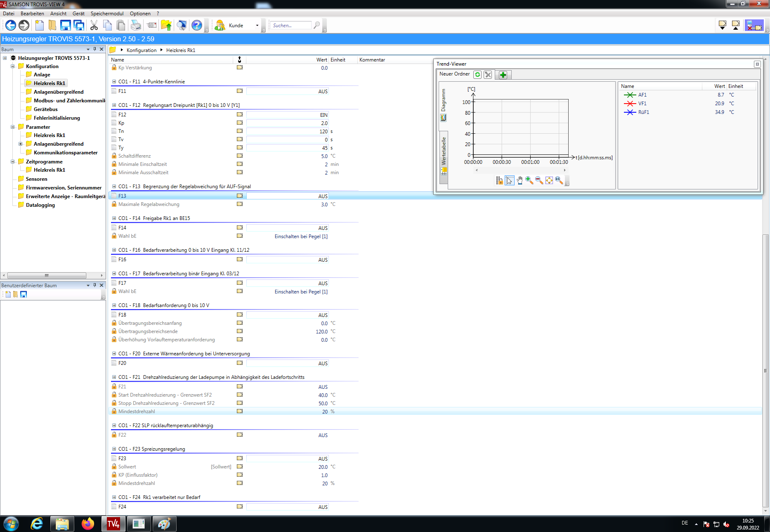Viewport: 770px width, 532px height.
Task: Collapse the Parameter tree node
Action: click(13, 127)
